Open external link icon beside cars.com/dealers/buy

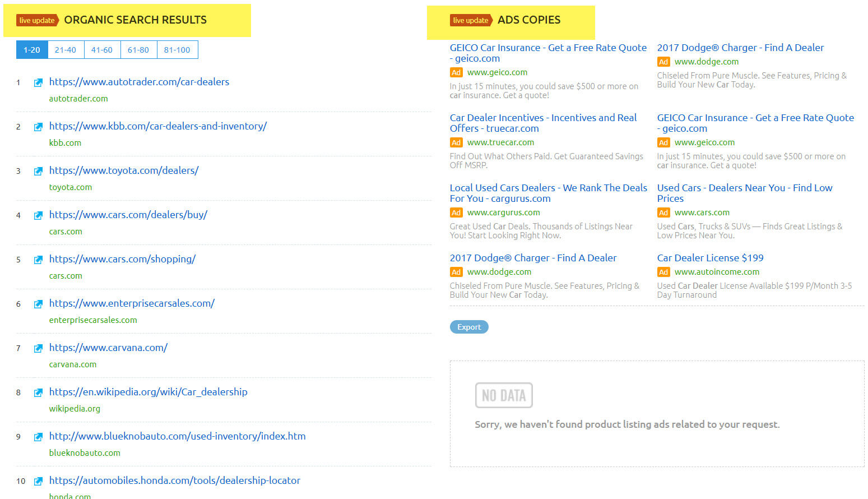(38, 215)
